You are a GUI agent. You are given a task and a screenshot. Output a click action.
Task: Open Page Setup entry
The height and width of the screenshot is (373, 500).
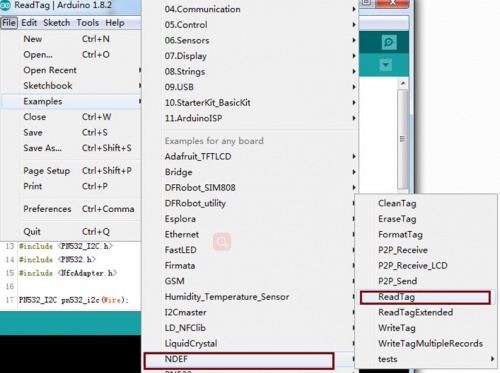(71, 171)
